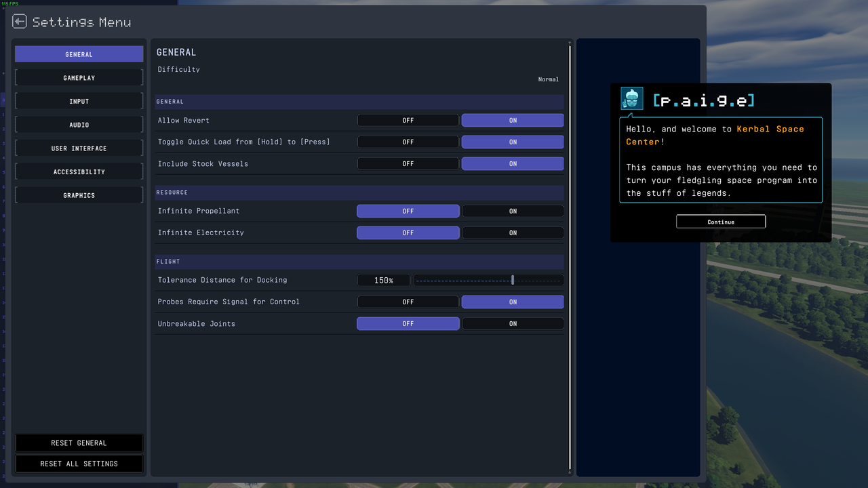Enable Include Stock Vessels ON option
Image resolution: width=868 pixels, height=488 pixels.
point(513,163)
